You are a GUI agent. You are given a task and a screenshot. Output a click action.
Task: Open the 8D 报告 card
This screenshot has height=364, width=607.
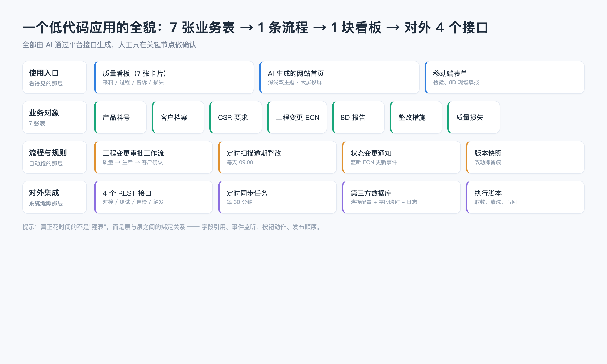358,117
